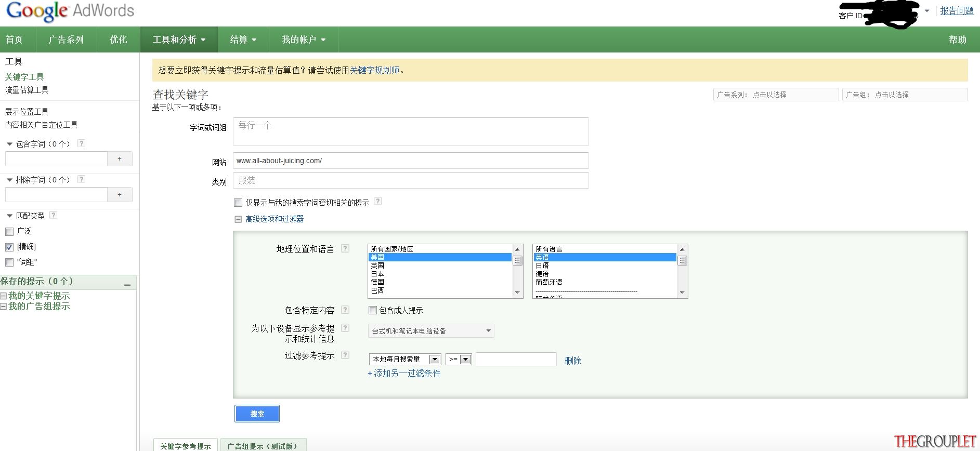Collapse the 匹配类型 section
980x451 pixels.
[9, 216]
